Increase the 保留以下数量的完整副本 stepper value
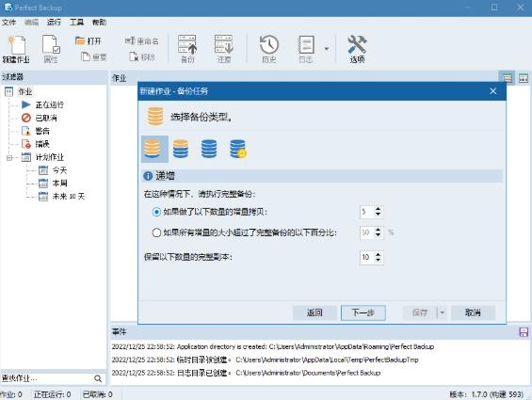532x400 pixels. pyautogui.click(x=378, y=254)
